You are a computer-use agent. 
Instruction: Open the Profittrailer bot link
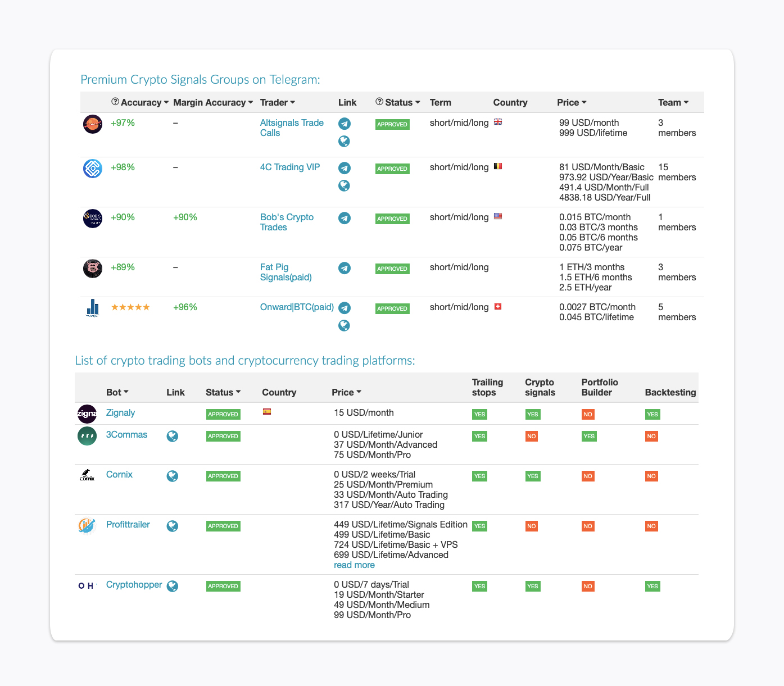coord(128,524)
